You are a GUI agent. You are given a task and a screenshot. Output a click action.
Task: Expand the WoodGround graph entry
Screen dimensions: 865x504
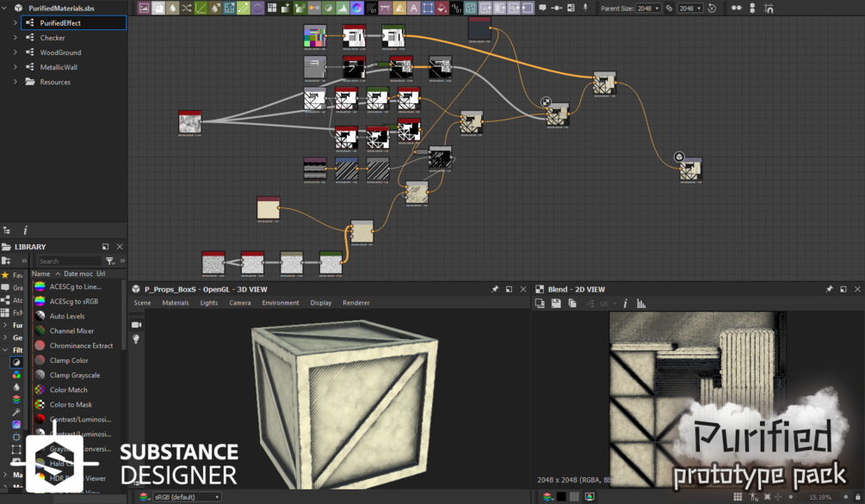(15, 52)
